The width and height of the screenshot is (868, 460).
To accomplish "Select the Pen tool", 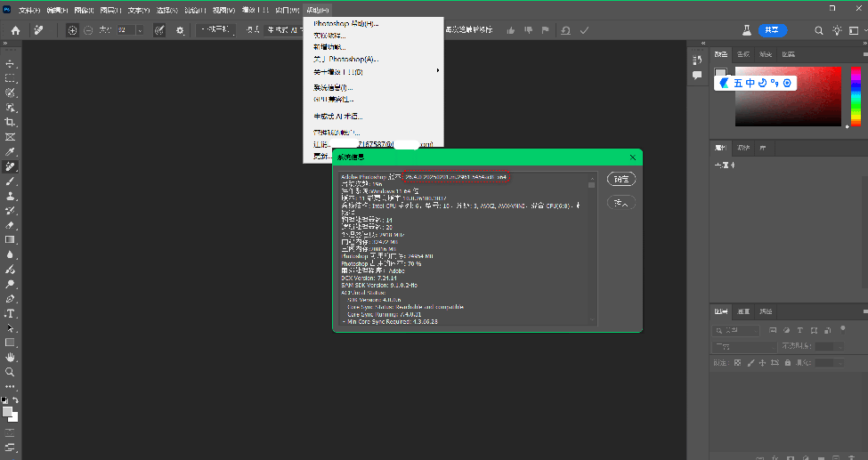I will point(10,299).
